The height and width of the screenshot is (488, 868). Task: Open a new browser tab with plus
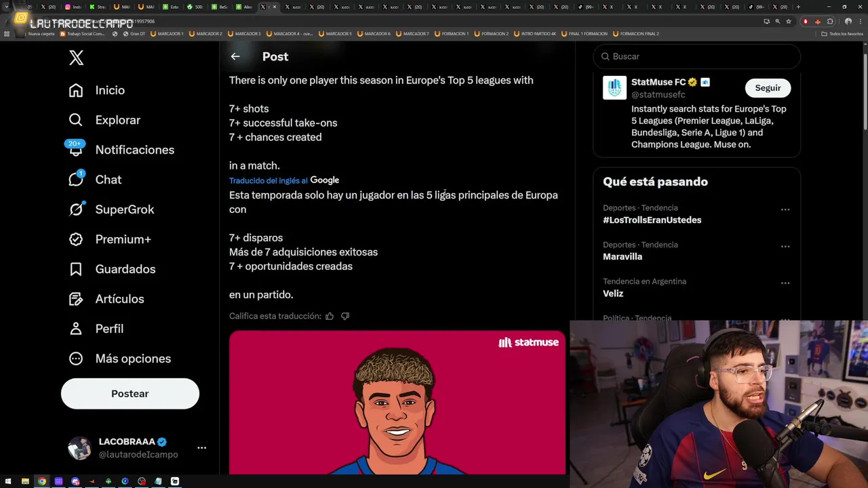(x=798, y=7)
